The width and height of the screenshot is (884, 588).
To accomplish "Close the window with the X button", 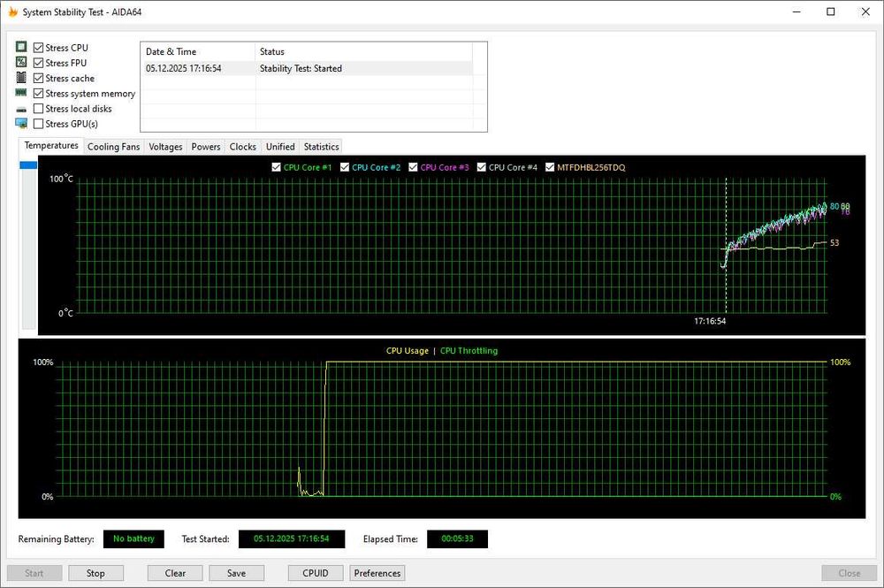I will tap(865, 11).
